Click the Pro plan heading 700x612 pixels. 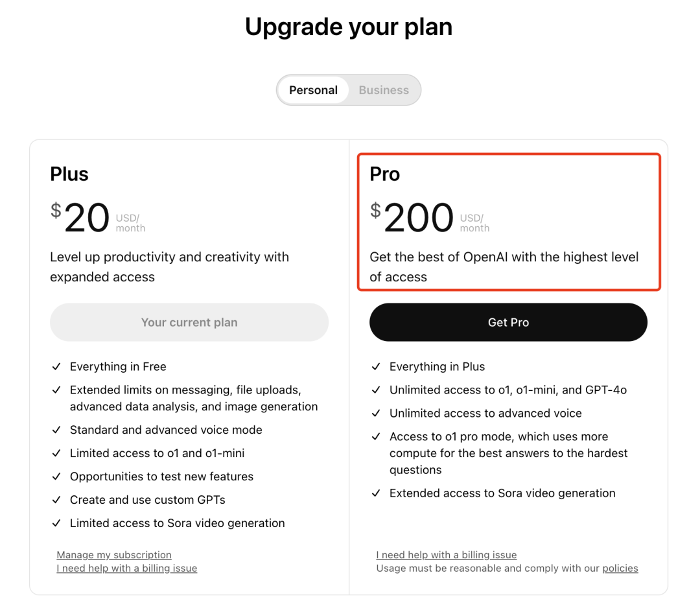tap(385, 174)
